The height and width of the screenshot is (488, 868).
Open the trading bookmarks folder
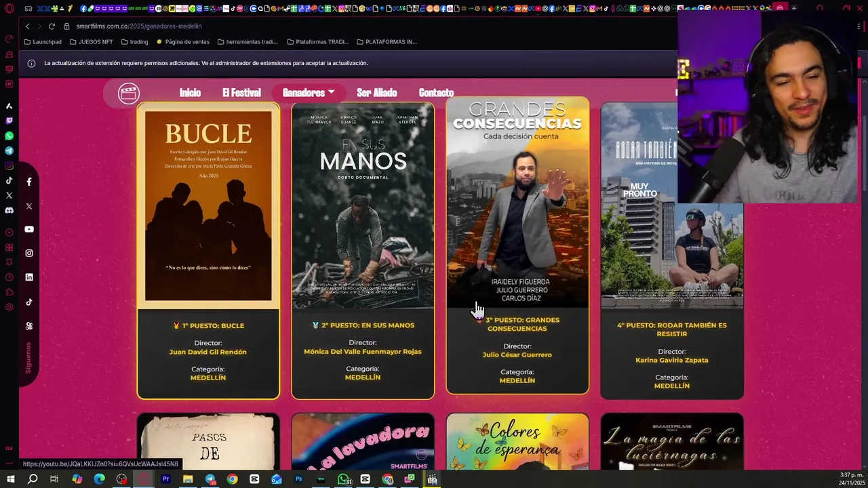pos(134,41)
